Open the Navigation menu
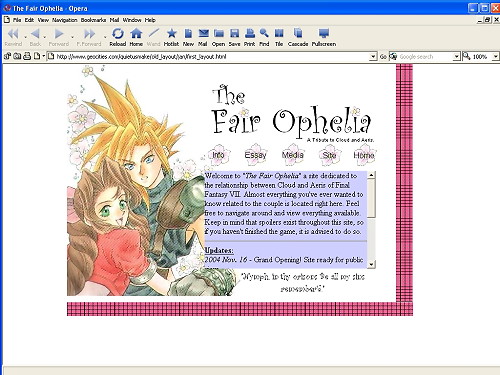500x375 pixels. (65, 20)
